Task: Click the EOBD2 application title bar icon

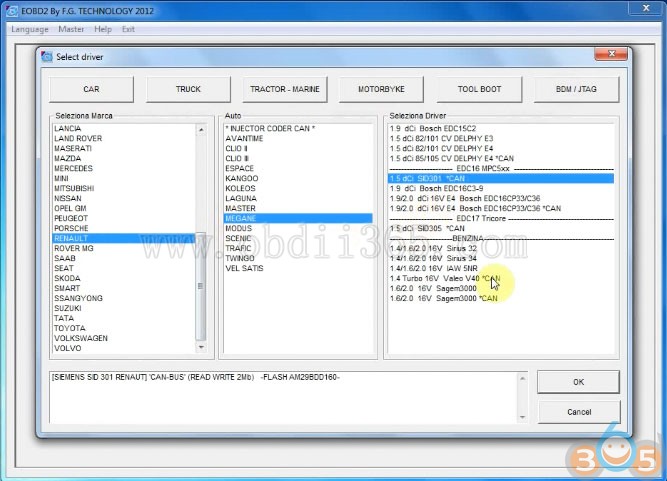Action: [12, 11]
